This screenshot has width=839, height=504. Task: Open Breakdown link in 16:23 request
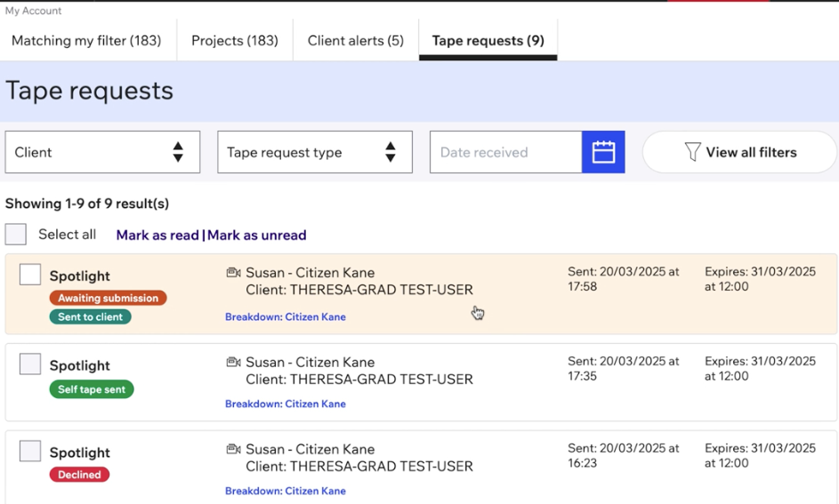tap(286, 491)
